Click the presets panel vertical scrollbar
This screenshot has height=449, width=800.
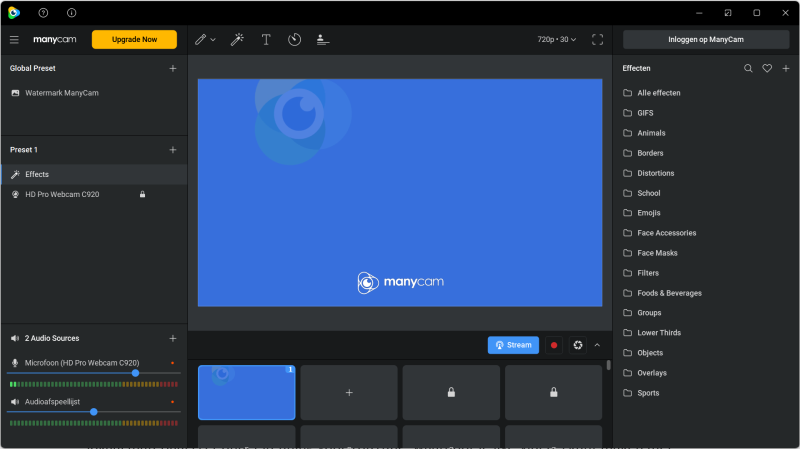[x=608, y=365]
